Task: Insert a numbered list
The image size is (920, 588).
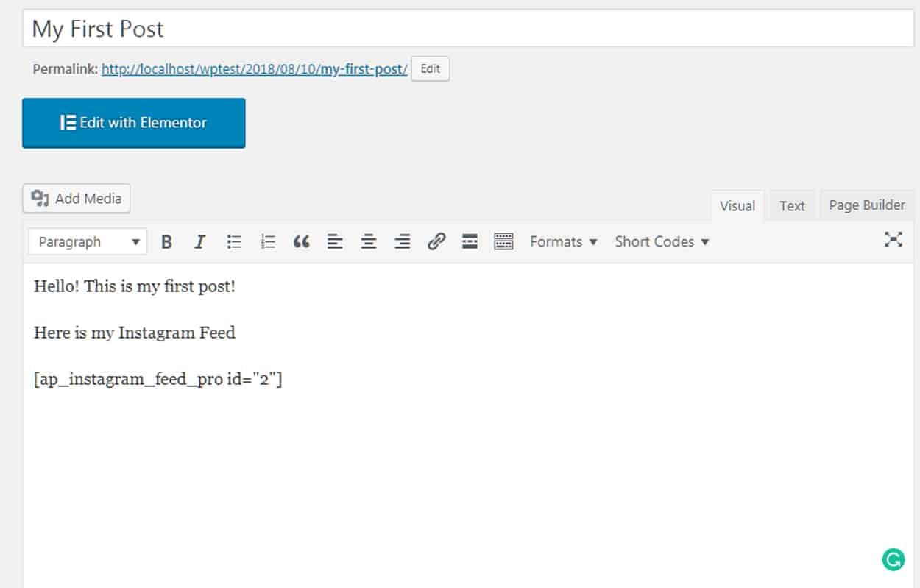Action: pyautogui.click(x=268, y=242)
